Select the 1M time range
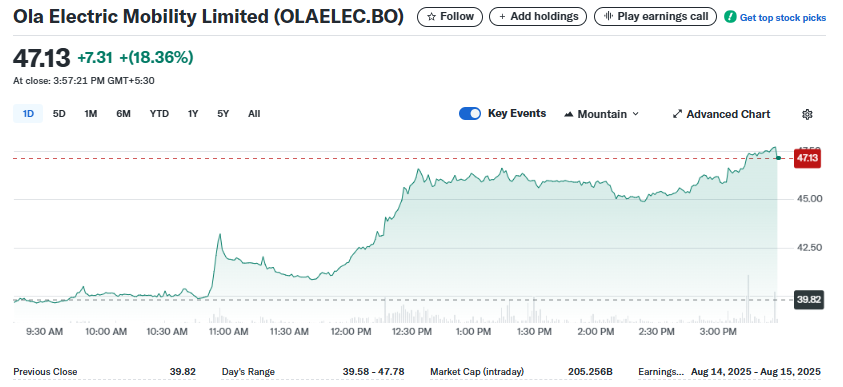843x387 pixels. 91,113
